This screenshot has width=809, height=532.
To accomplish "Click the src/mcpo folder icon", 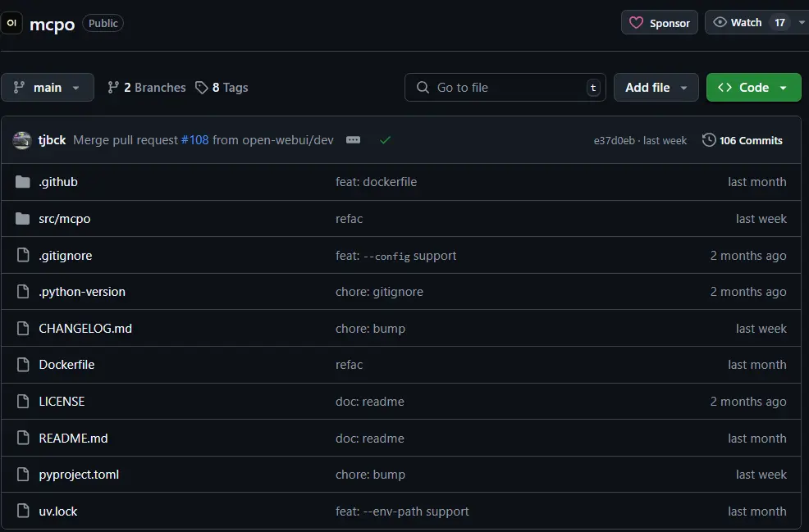I will tap(23, 219).
